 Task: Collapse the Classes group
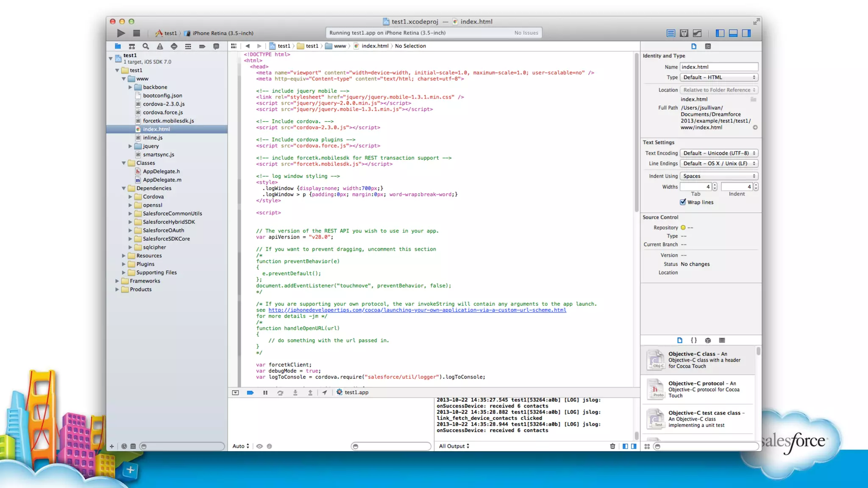(124, 163)
